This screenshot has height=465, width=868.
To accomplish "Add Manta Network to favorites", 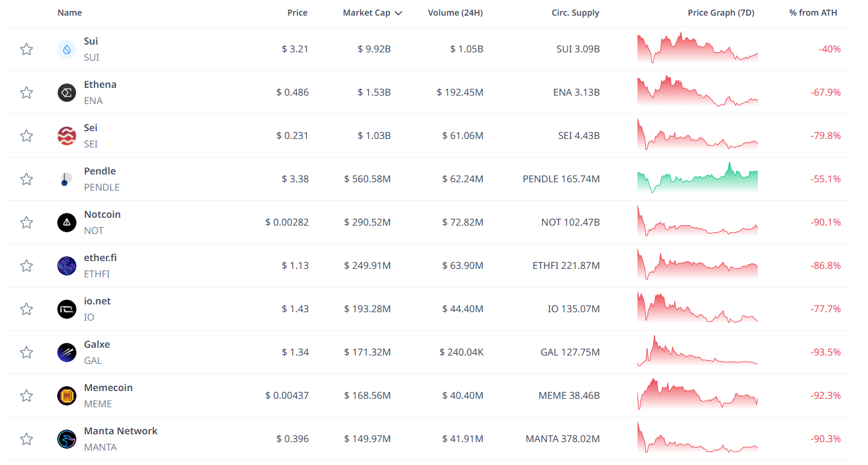I will (26, 439).
